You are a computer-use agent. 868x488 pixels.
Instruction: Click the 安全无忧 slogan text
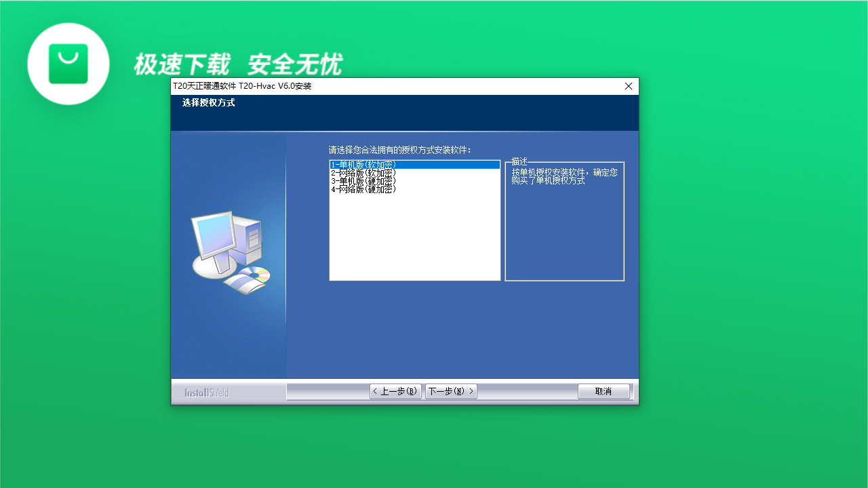(x=295, y=64)
